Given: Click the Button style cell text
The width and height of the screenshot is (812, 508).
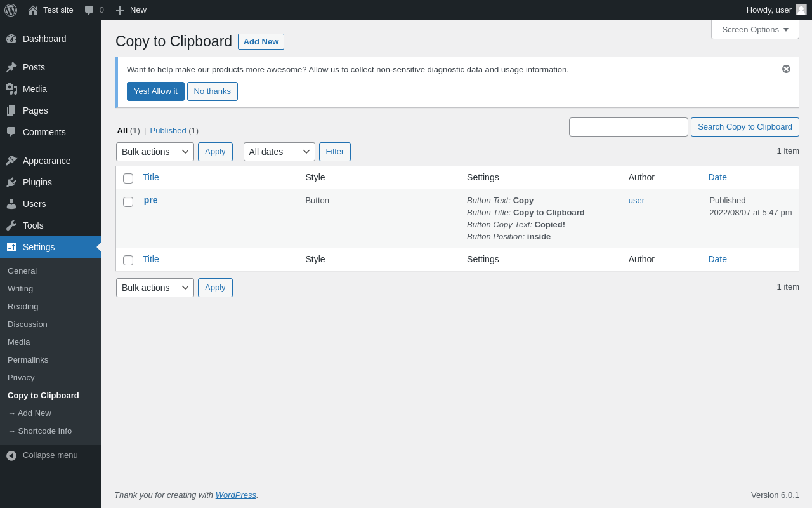Looking at the screenshot, I should (x=317, y=201).
